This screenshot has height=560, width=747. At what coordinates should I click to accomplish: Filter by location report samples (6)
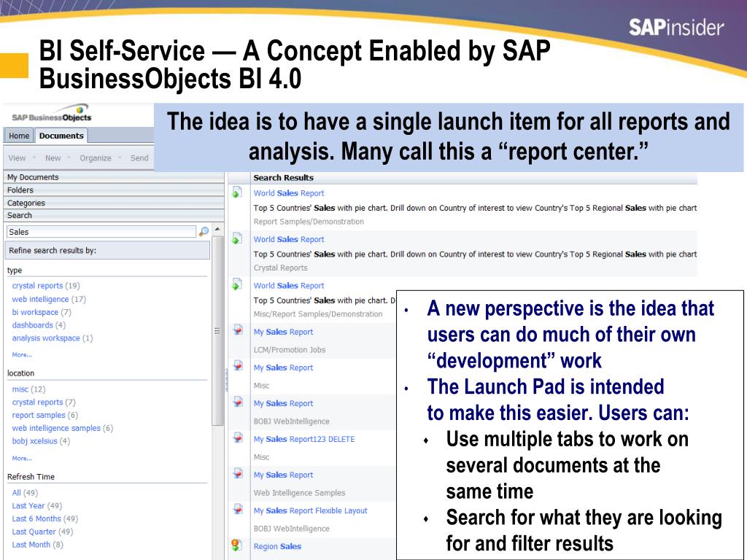click(44, 415)
